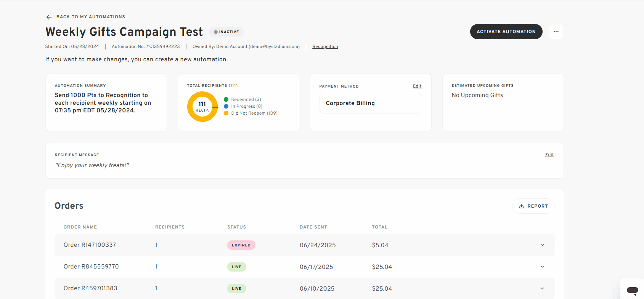Click Order R459701383 name
The width and height of the screenshot is (644, 299).
click(x=90, y=288)
